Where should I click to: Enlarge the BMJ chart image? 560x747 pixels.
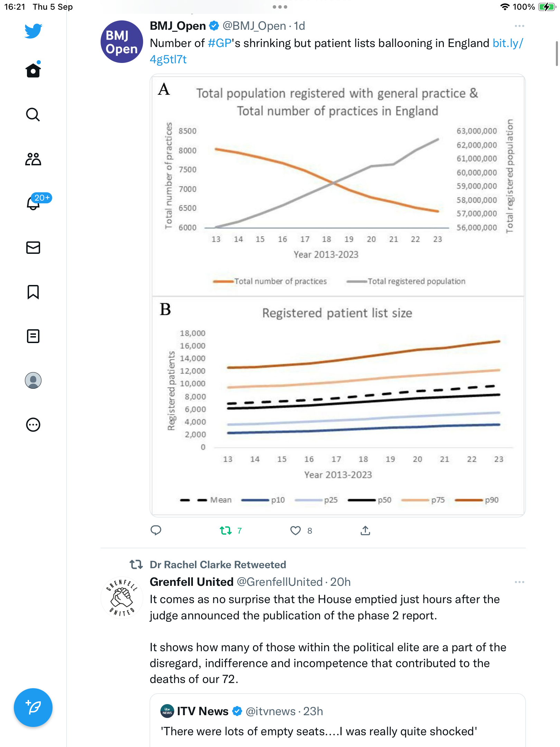pos(338,295)
